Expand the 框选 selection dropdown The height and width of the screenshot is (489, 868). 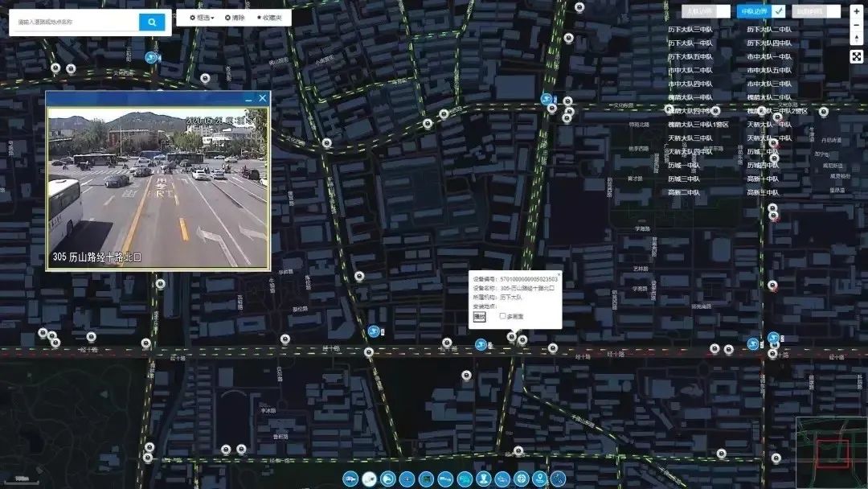[202, 17]
